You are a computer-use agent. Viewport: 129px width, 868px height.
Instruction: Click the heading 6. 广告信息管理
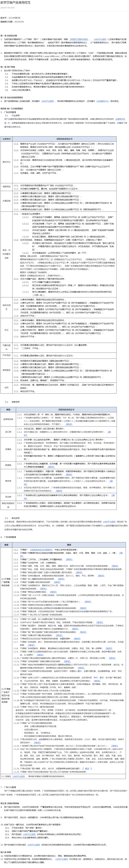[8, 537]
